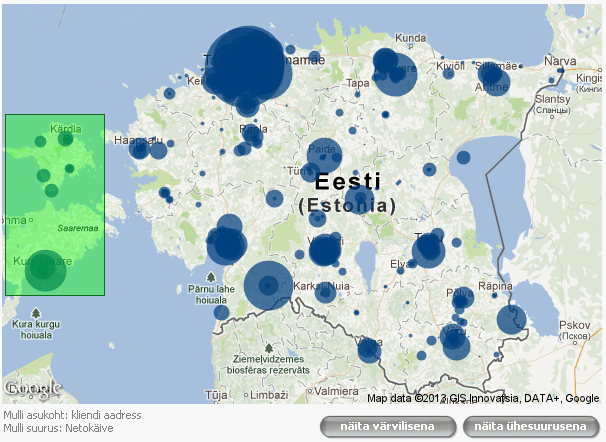Viewport: 606px width, 442px height.
Task: Click the Pskov city label
Action: point(576,325)
